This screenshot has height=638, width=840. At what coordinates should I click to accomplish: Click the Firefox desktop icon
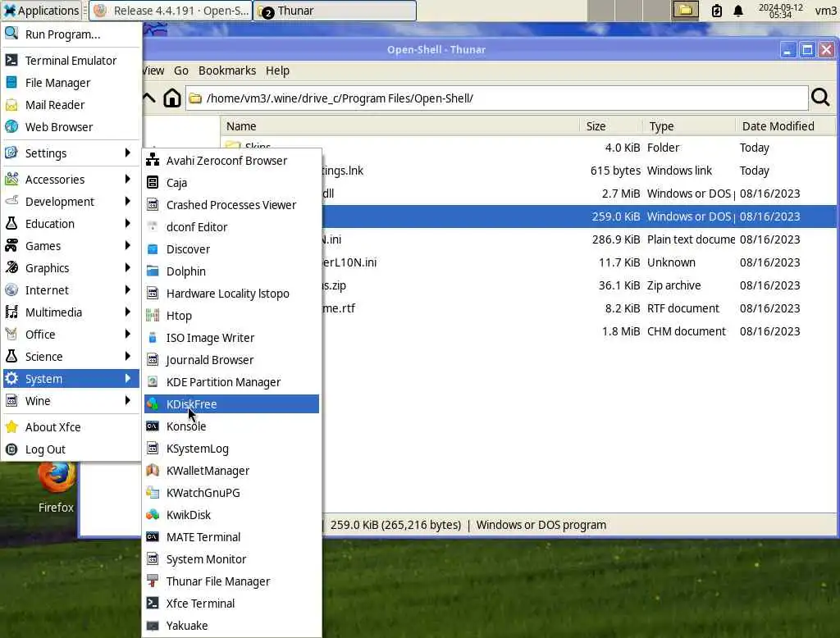[x=57, y=476]
